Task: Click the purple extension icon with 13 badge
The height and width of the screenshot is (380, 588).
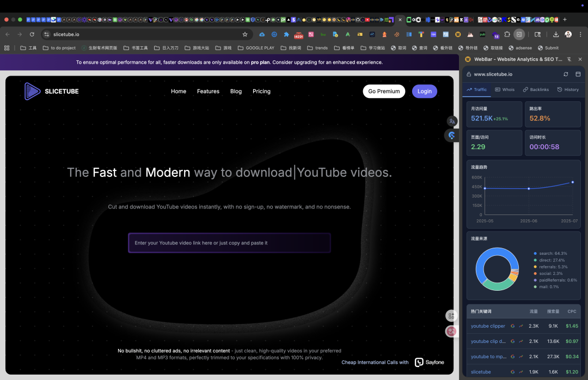Action: tap(495, 34)
